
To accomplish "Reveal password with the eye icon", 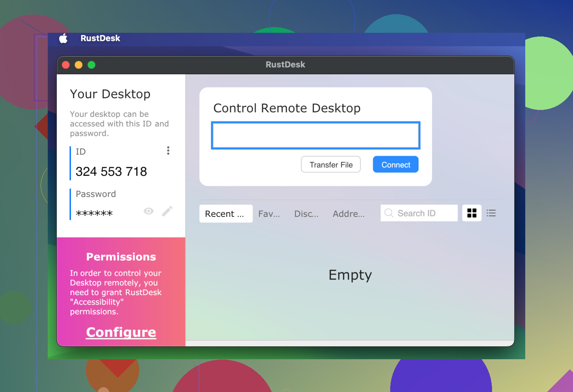I will [148, 211].
